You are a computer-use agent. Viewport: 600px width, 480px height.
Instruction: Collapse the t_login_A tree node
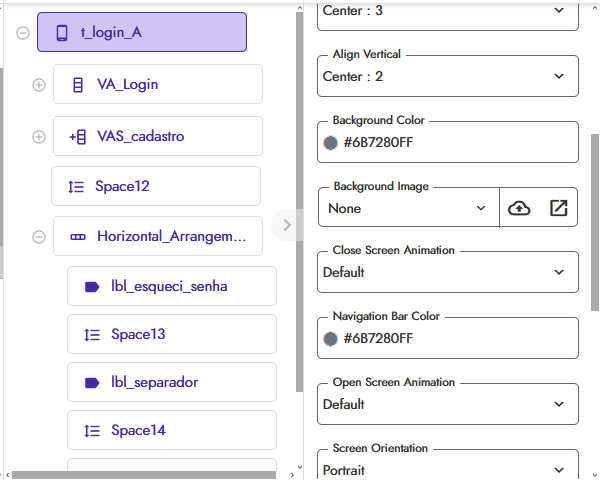(x=23, y=33)
